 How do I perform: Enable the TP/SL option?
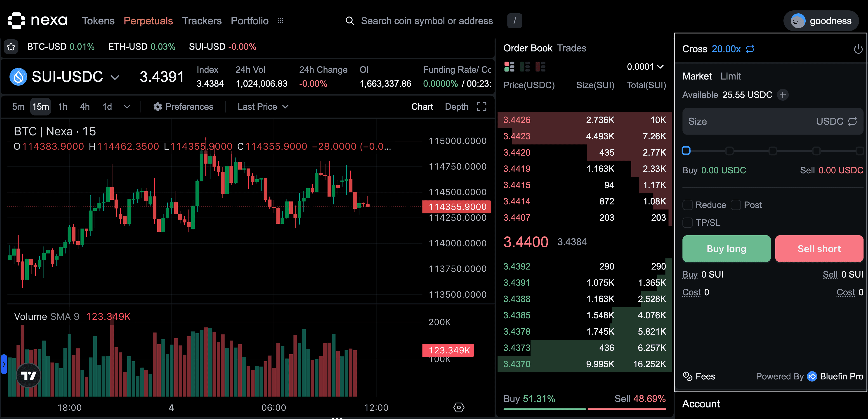coord(687,223)
